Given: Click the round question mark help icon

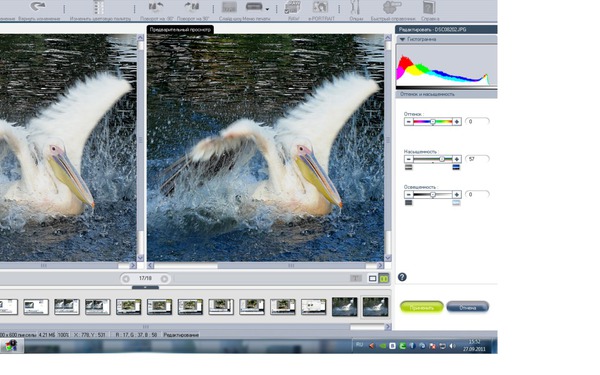Looking at the screenshot, I should (402, 277).
